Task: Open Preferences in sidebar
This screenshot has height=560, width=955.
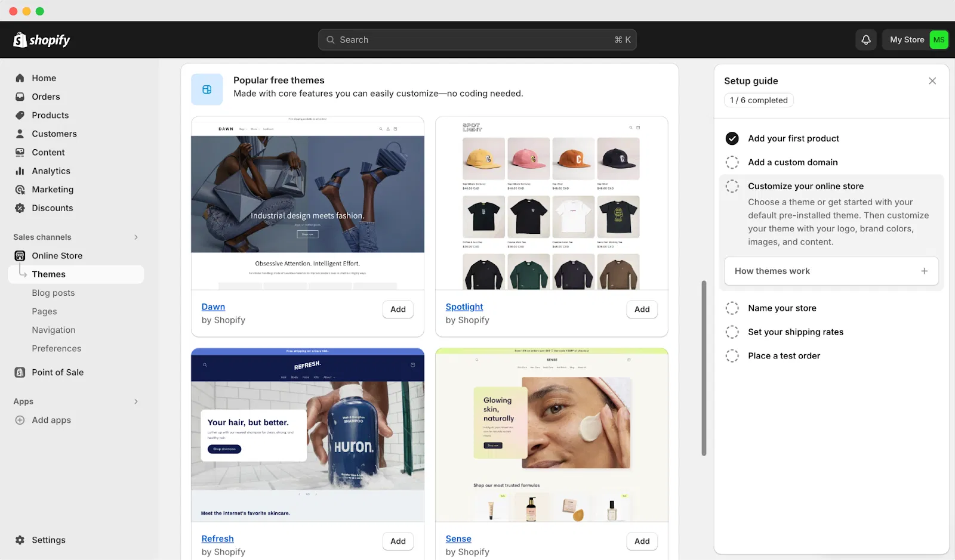Action: coord(57,348)
